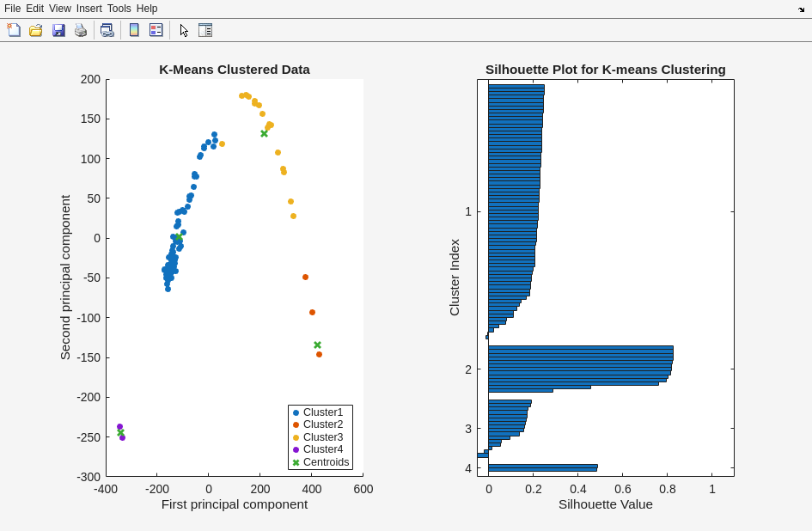Open the File menu
This screenshot has height=531, width=812.
(x=12, y=9)
